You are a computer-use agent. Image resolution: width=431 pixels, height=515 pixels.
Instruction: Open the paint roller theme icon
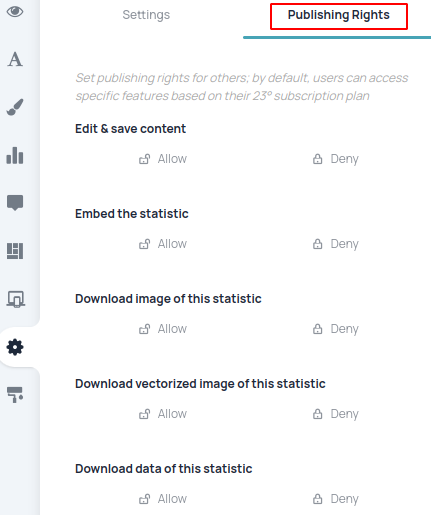15,395
